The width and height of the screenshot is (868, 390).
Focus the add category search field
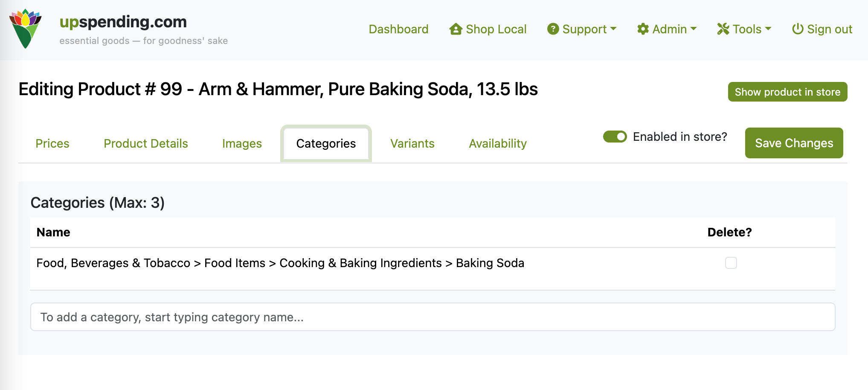(433, 317)
